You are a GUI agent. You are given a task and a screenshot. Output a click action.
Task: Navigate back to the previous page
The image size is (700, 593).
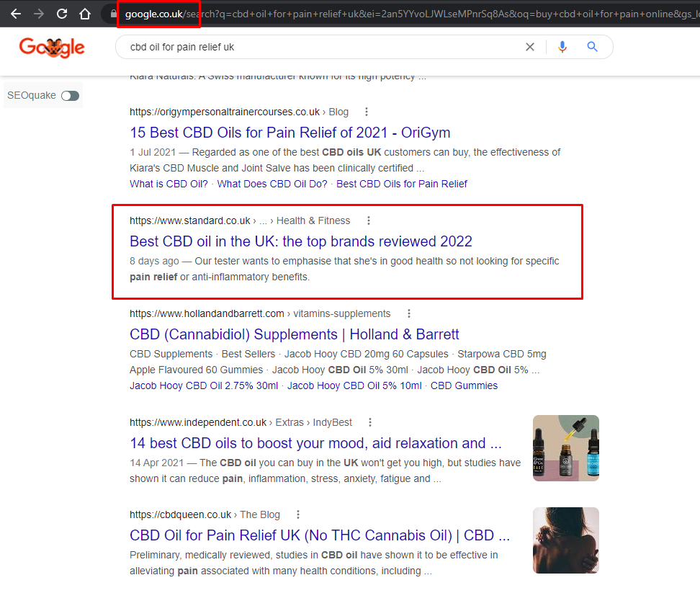pos(16,12)
